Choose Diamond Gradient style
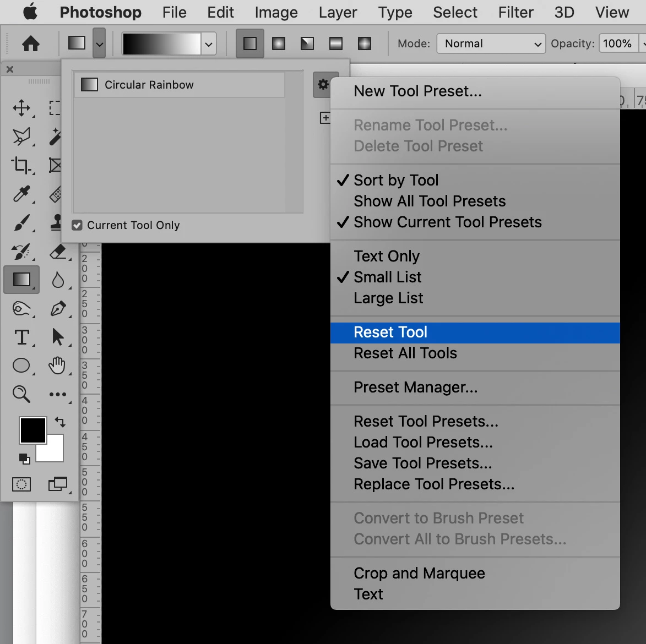 tap(365, 43)
